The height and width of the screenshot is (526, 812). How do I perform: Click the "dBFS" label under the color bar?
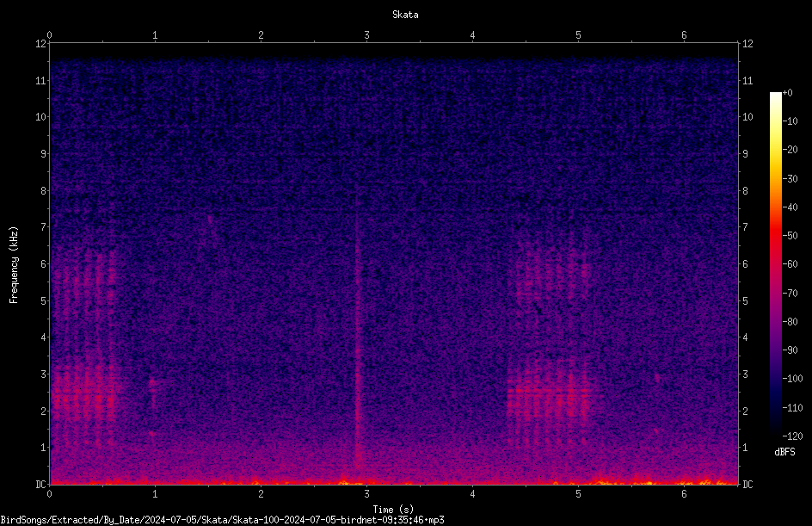click(x=784, y=452)
